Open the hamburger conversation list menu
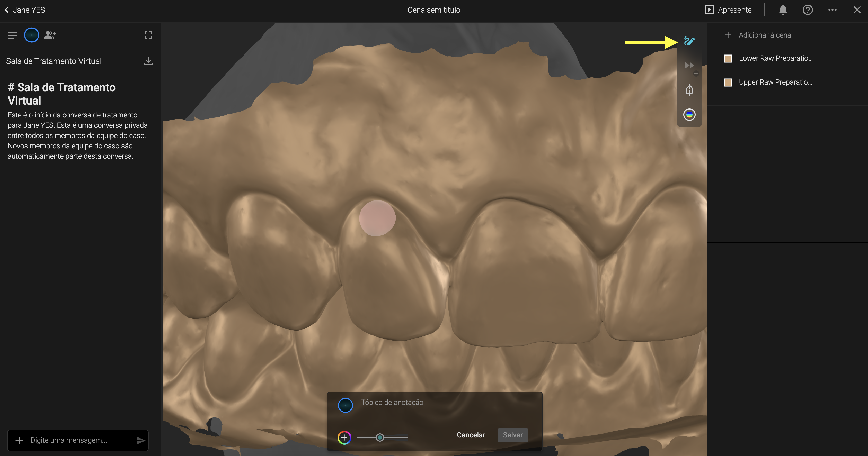 [12, 35]
